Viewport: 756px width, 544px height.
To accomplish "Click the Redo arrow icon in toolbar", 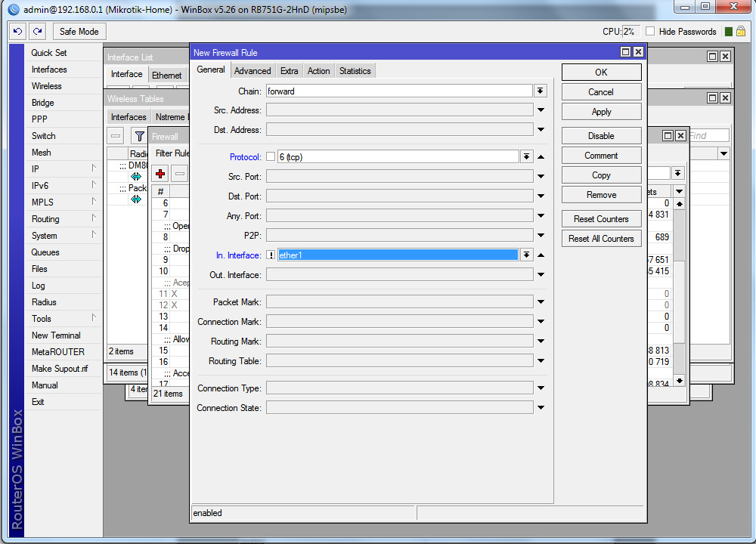I will 37,32.
